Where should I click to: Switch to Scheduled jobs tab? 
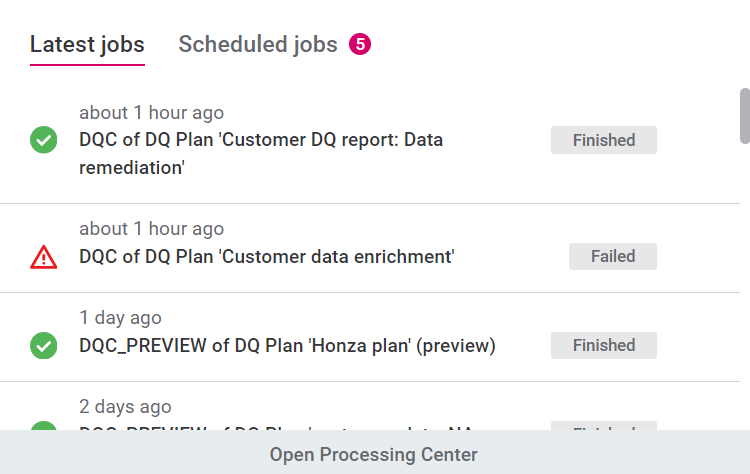[x=258, y=44]
